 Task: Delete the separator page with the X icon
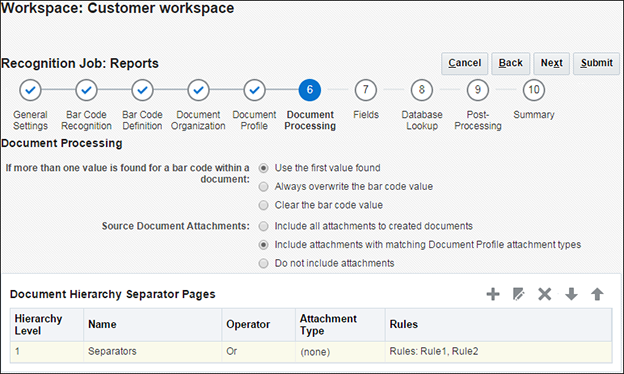coord(544,294)
